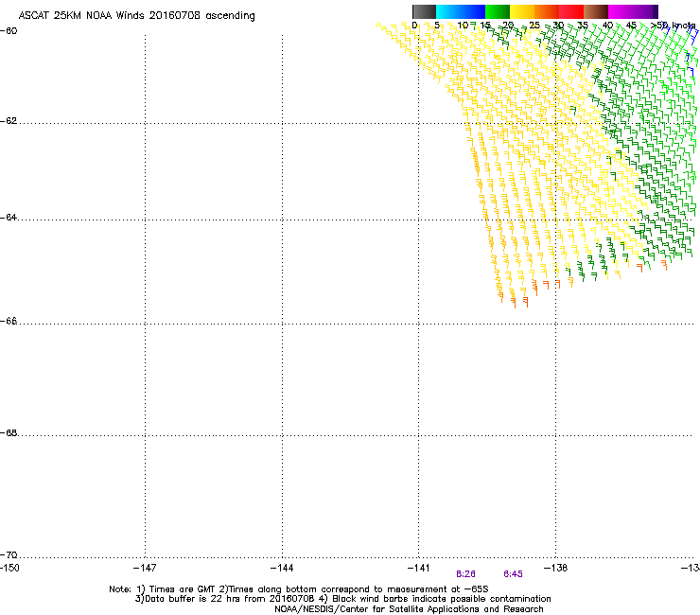This screenshot has height=615, width=700.
Task: Click the 'NOAA/NESDIS/Center for Satellite Applications and Research' credit
Action: (409, 609)
